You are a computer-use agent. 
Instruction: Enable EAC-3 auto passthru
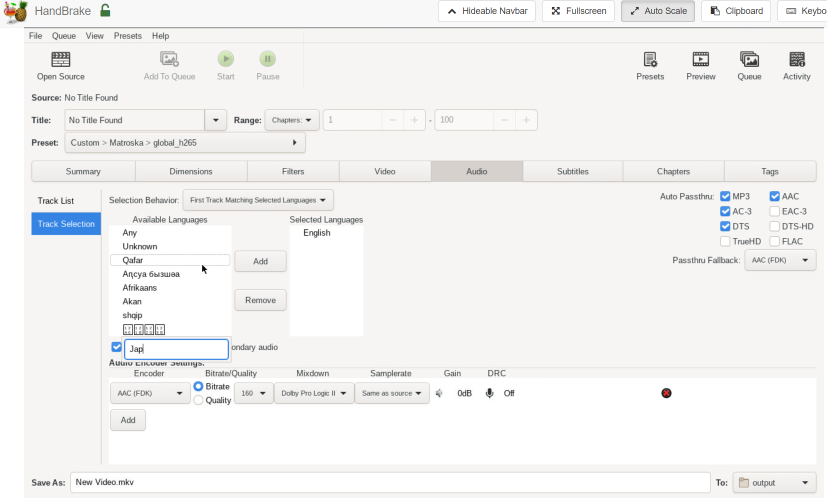(774, 211)
